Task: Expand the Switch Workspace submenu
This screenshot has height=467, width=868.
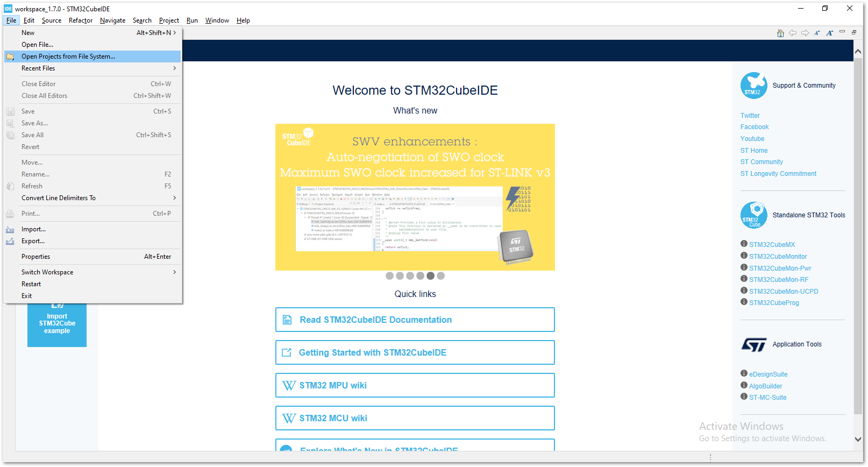Action: pos(93,272)
